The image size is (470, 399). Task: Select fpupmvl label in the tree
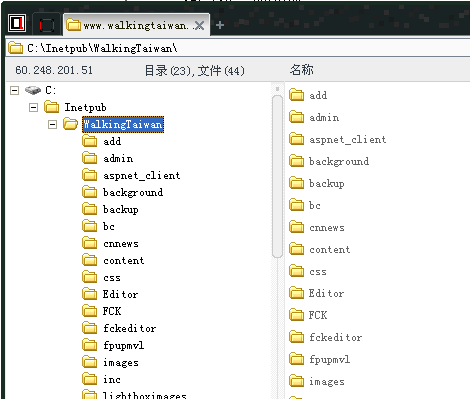(123, 345)
